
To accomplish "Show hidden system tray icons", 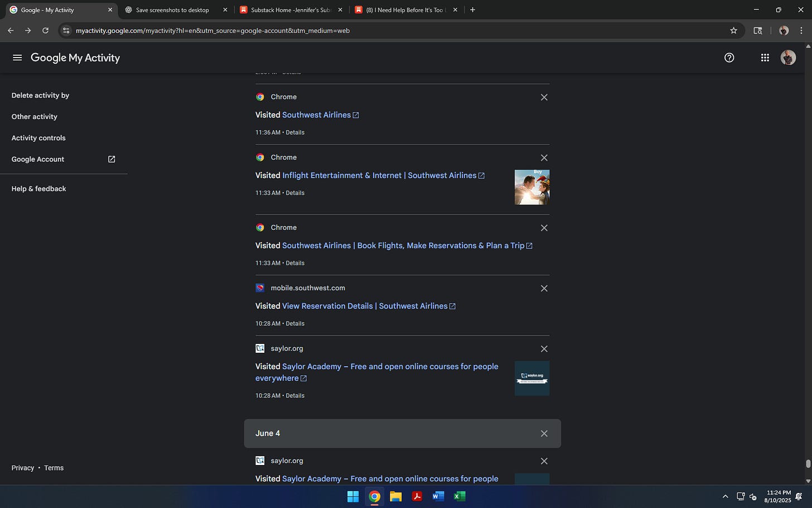I will [725, 496].
